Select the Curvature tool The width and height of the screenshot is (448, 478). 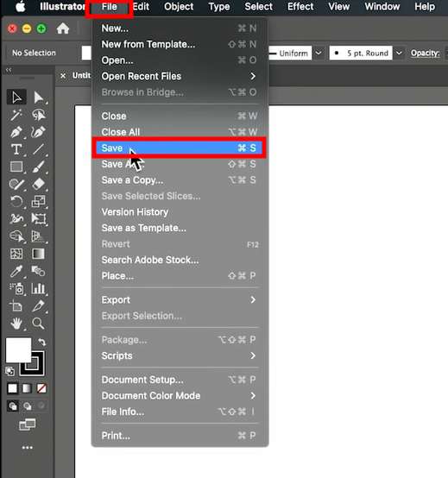[x=39, y=132]
